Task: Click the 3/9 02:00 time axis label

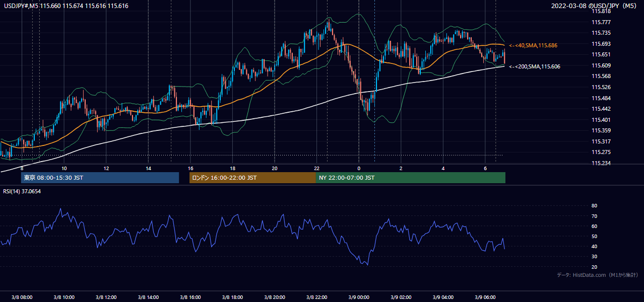Action: coord(401,297)
